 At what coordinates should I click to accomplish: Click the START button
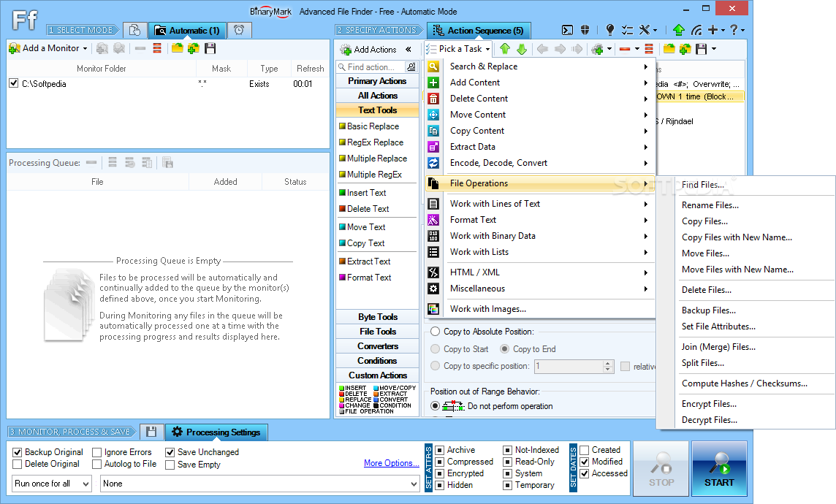pyautogui.click(x=718, y=469)
